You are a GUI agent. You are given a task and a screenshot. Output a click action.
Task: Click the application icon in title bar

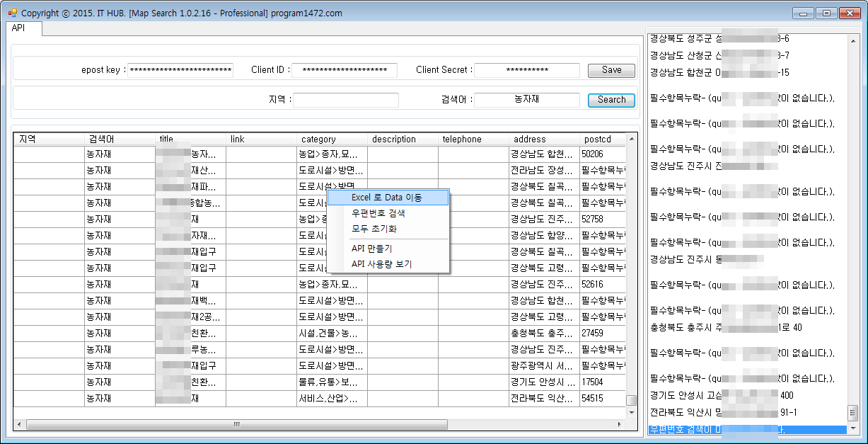(12, 13)
